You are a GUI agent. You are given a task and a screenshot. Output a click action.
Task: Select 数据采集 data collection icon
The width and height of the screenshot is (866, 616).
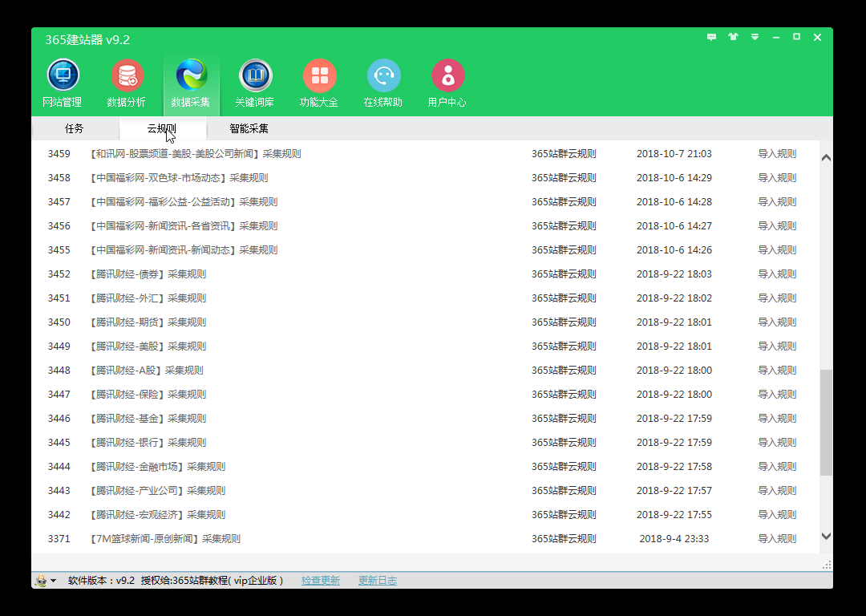coord(191,83)
